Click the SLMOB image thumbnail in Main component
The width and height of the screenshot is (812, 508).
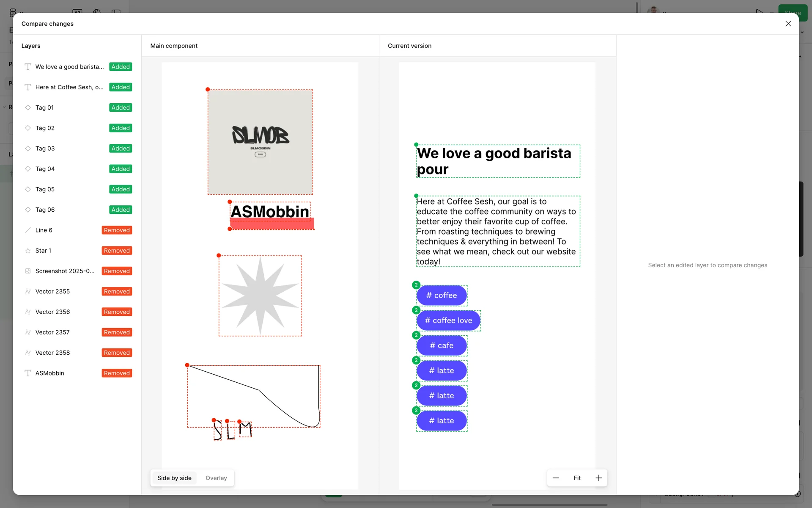pyautogui.click(x=260, y=142)
